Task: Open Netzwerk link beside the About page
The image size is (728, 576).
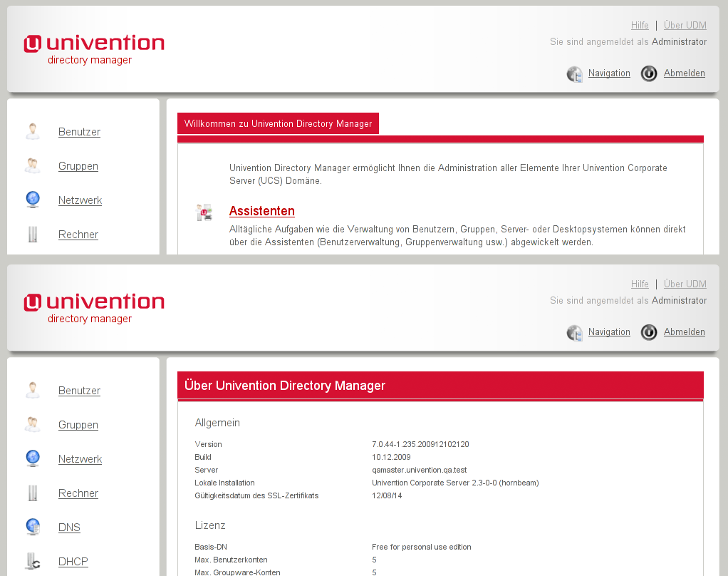Action: coord(80,459)
